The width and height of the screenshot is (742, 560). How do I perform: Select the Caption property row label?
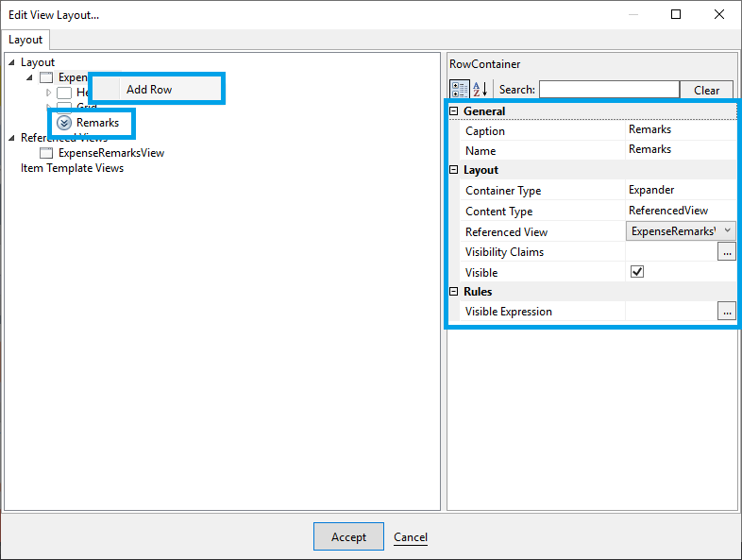485,131
